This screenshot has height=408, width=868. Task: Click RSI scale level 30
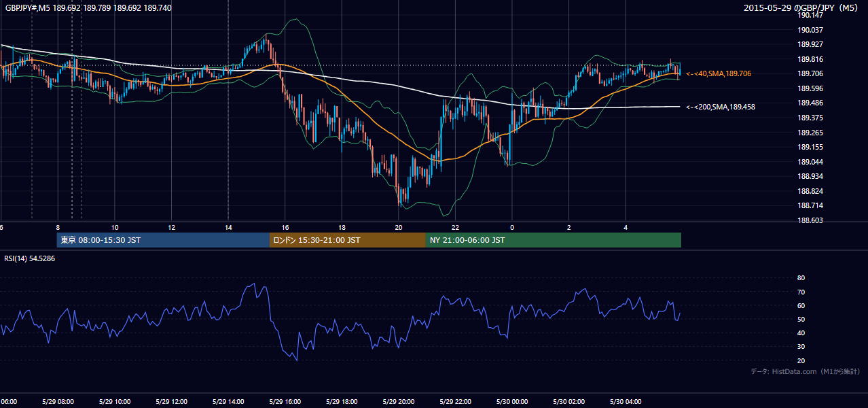coord(801,347)
